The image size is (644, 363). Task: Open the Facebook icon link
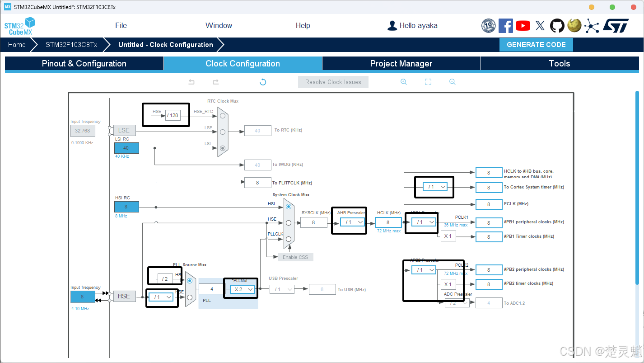point(505,26)
